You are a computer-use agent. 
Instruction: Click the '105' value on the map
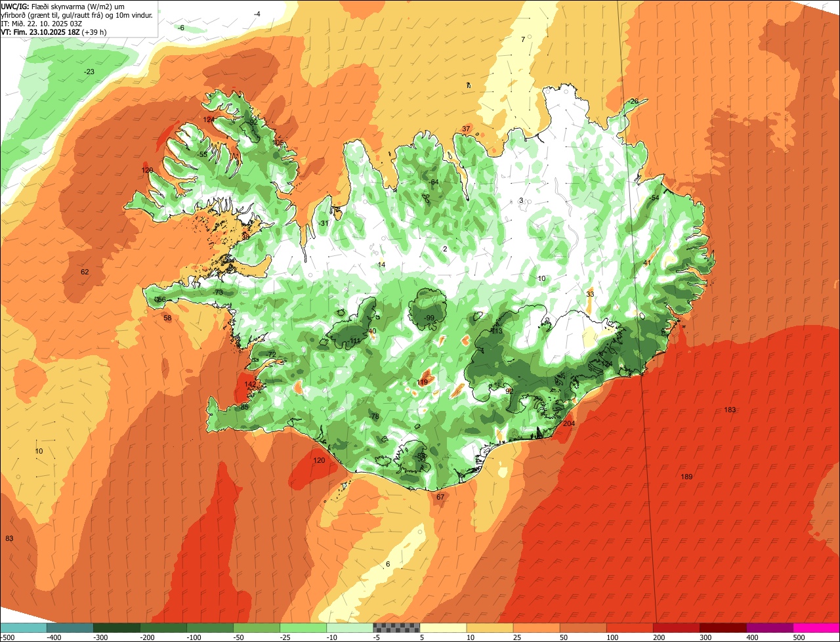[278, 142]
